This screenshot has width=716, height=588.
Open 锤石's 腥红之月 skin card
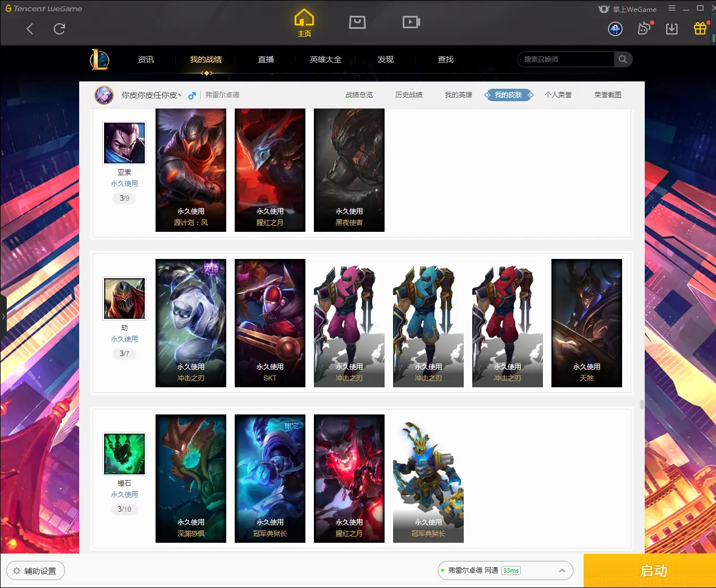coord(349,478)
